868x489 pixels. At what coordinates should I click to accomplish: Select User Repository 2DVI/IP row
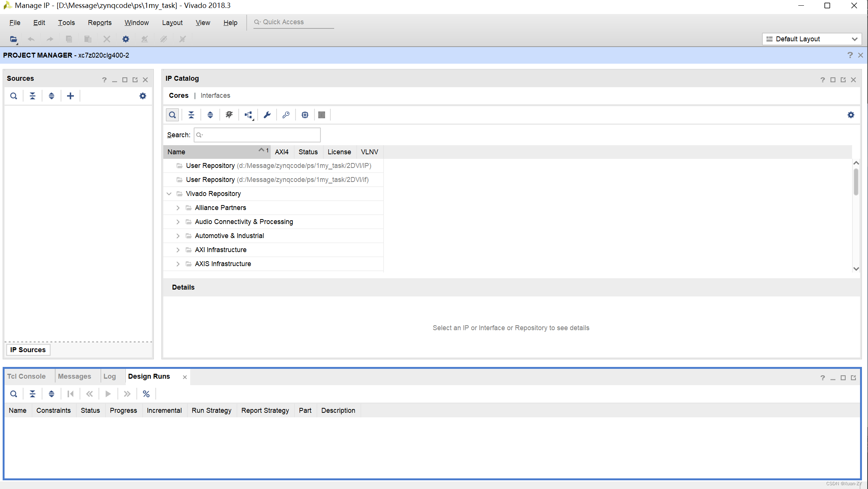(273, 166)
